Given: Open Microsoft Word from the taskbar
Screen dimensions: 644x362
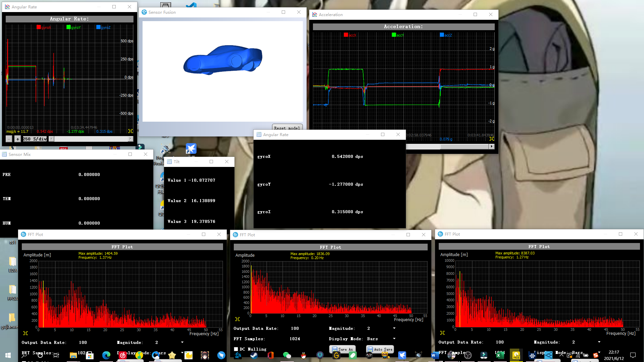Looking at the screenshot, I should click(435, 355).
